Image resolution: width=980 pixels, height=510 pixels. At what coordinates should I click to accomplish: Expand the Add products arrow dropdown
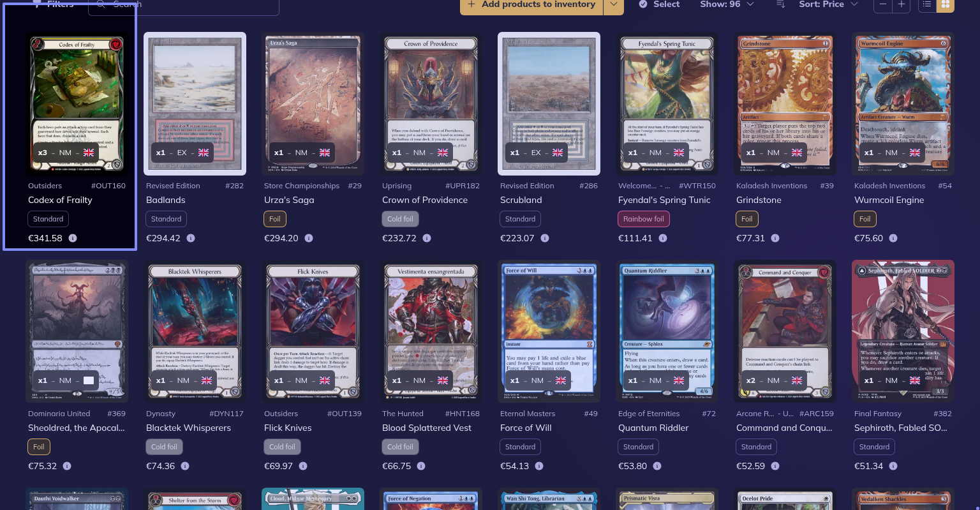pos(614,5)
